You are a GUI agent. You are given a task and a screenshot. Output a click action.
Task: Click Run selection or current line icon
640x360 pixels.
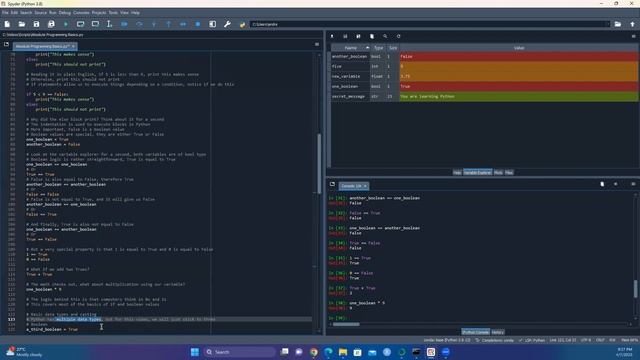click(x=109, y=24)
